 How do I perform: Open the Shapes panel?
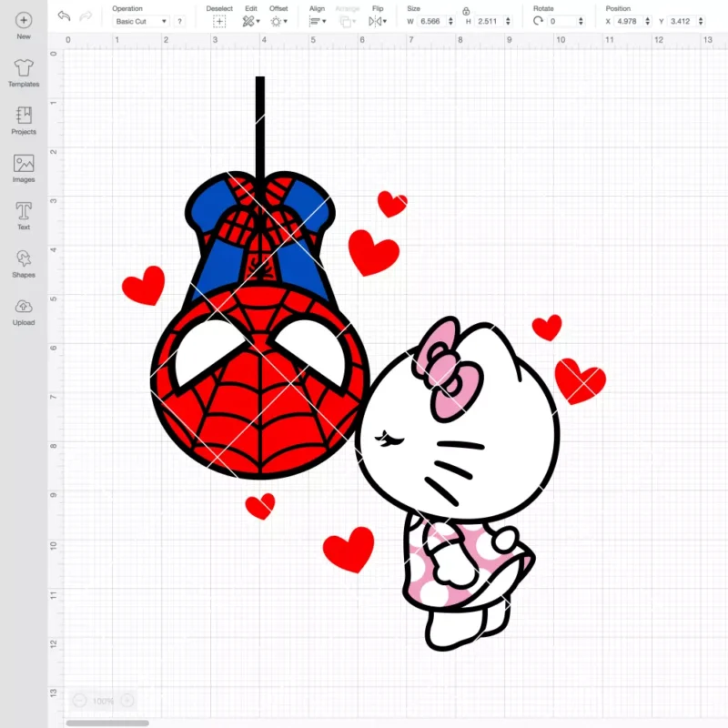[24, 264]
